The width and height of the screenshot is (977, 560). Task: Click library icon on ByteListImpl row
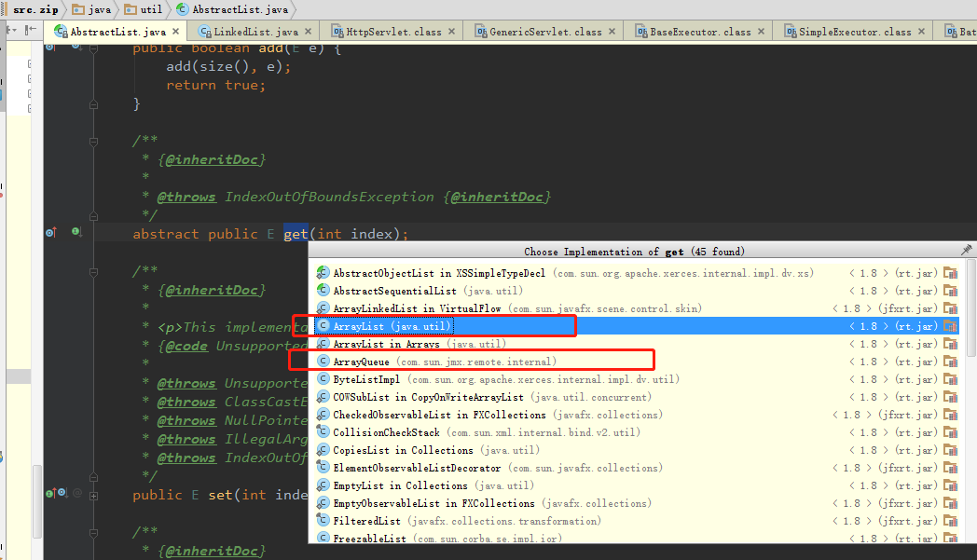pyautogui.click(x=950, y=379)
